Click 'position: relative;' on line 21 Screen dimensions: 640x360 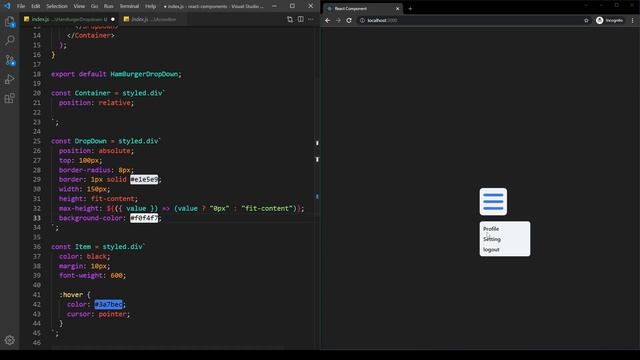[x=96, y=103]
